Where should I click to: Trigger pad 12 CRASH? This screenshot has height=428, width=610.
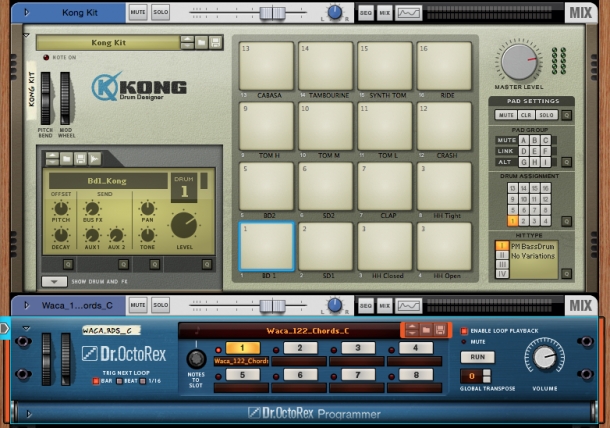(x=444, y=126)
